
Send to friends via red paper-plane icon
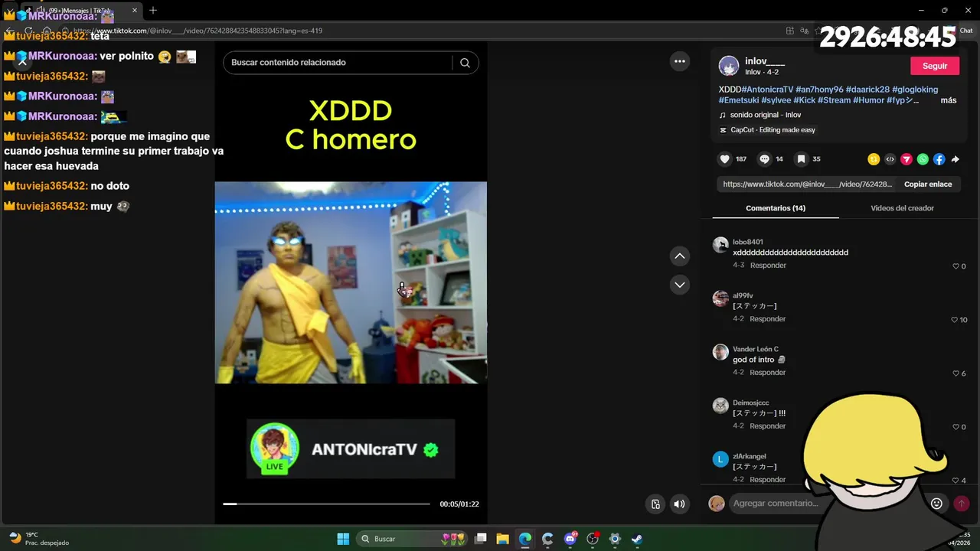point(906,159)
